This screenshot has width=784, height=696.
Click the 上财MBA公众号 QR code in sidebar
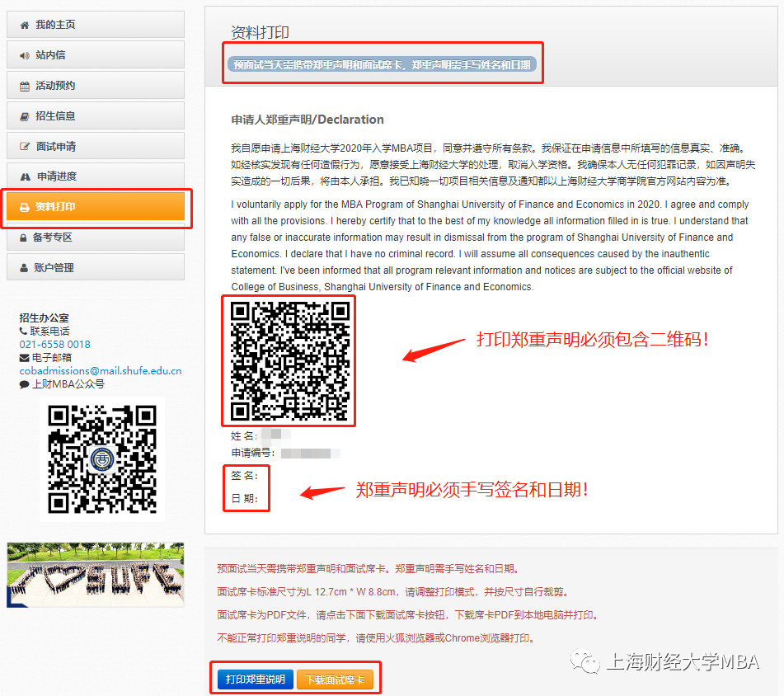click(101, 459)
